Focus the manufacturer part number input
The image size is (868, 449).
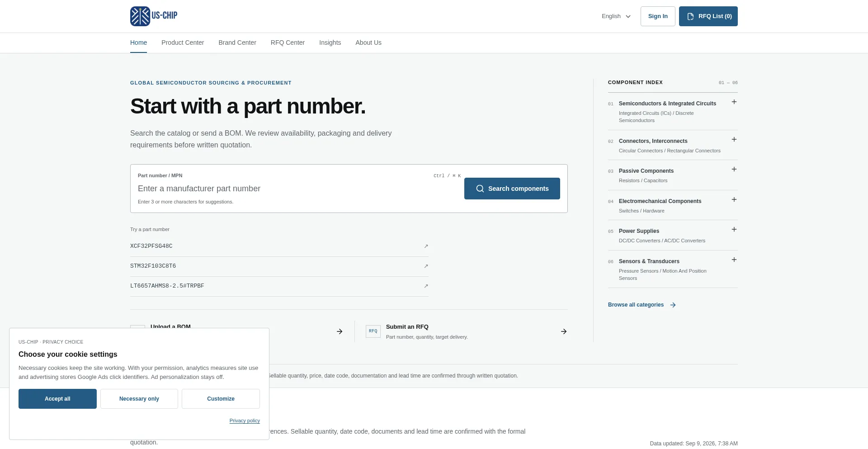298,189
